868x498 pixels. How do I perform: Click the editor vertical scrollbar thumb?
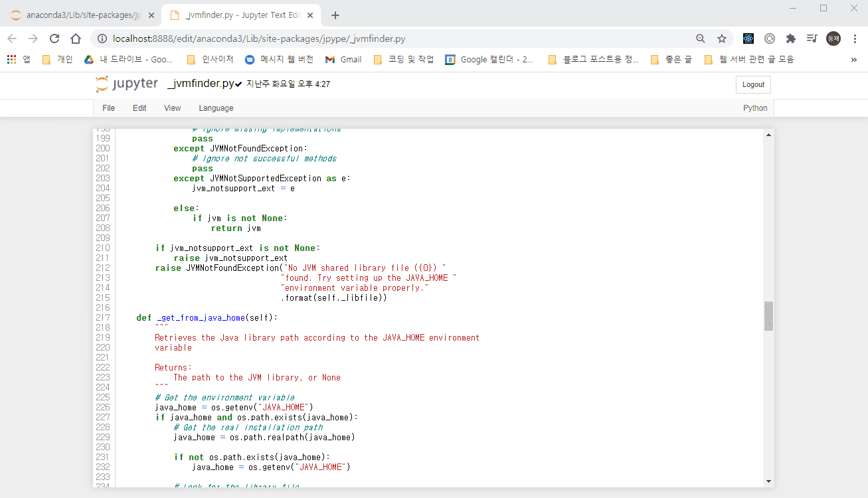click(769, 316)
